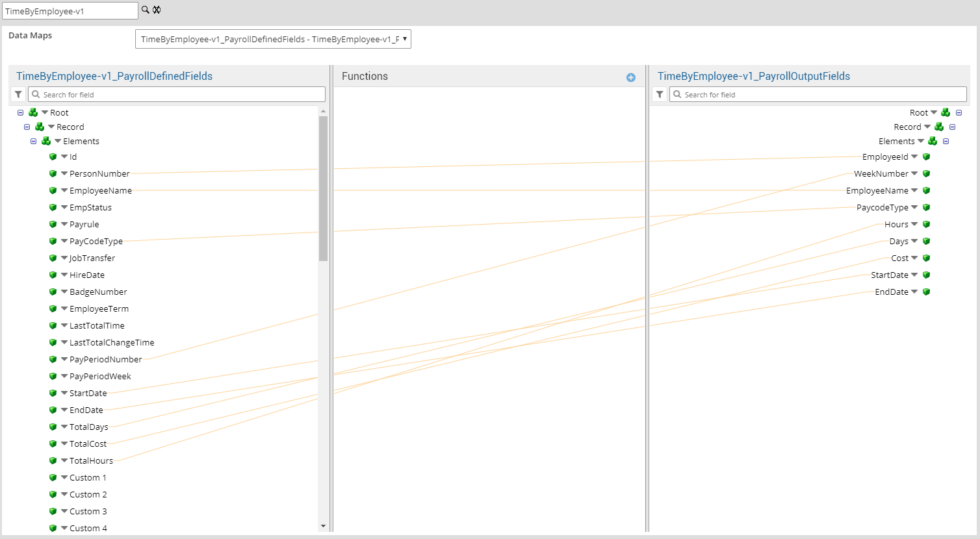Click the green cube icon beside WeekNumber
980x539 pixels.
(927, 173)
